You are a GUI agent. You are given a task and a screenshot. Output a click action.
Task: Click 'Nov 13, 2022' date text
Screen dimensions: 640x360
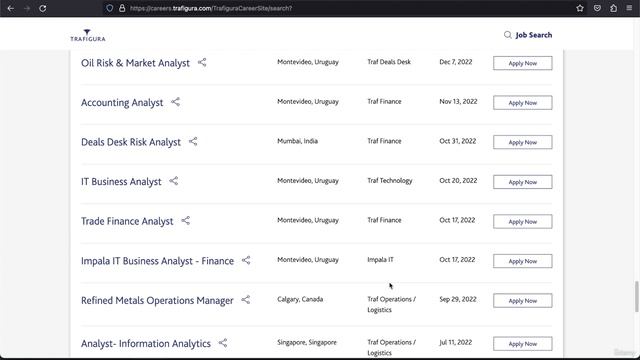click(458, 102)
